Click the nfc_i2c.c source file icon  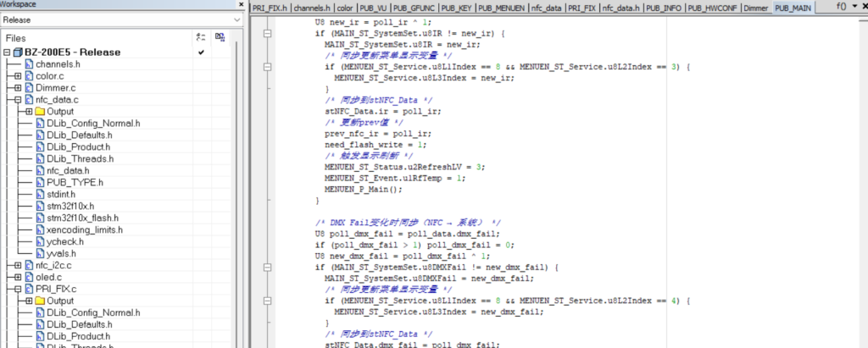[x=29, y=266]
